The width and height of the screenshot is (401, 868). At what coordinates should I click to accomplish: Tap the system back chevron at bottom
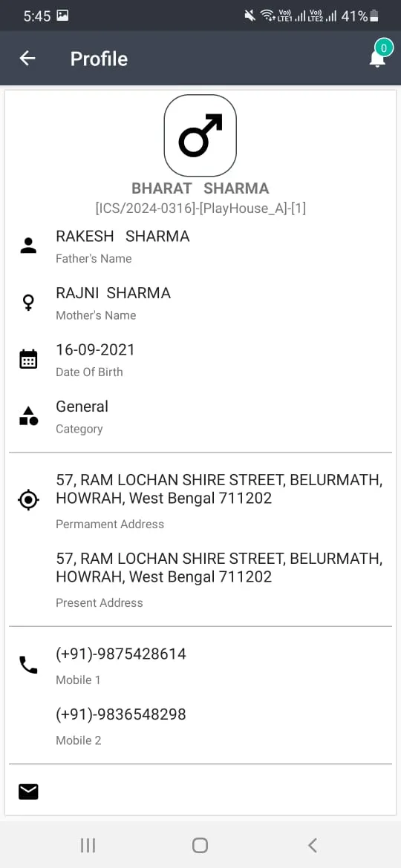click(313, 845)
